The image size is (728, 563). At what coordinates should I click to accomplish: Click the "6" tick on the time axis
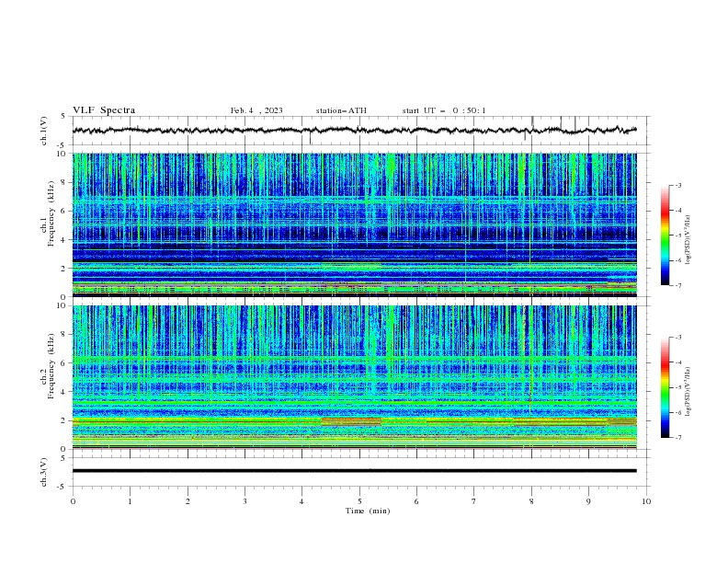[x=416, y=501]
